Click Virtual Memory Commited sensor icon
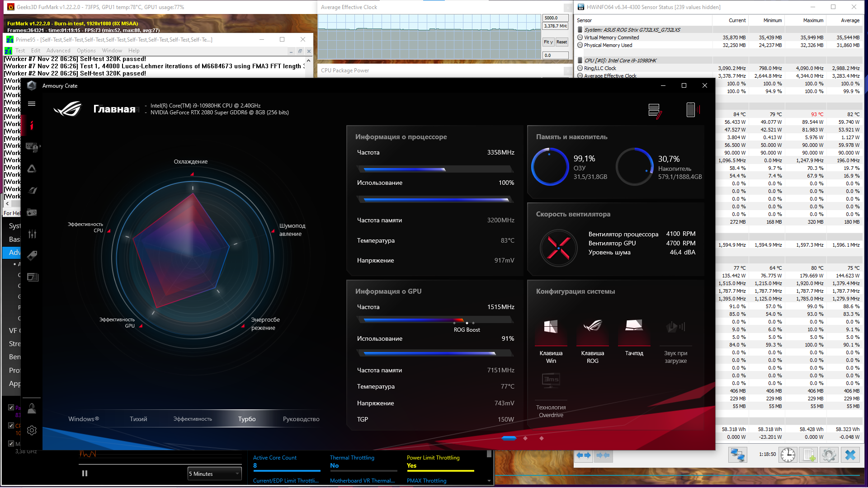 (x=580, y=38)
